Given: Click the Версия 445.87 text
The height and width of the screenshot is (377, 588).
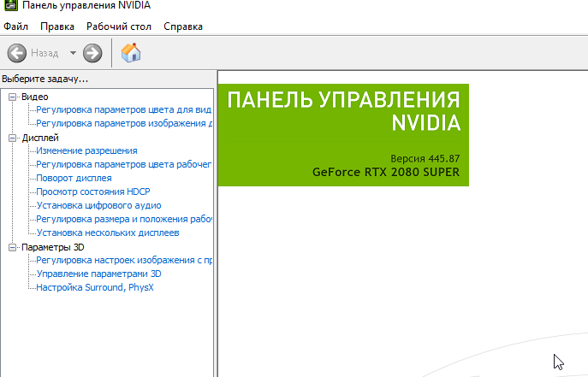Looking at the screenshot, I should (x=425, y=159).
